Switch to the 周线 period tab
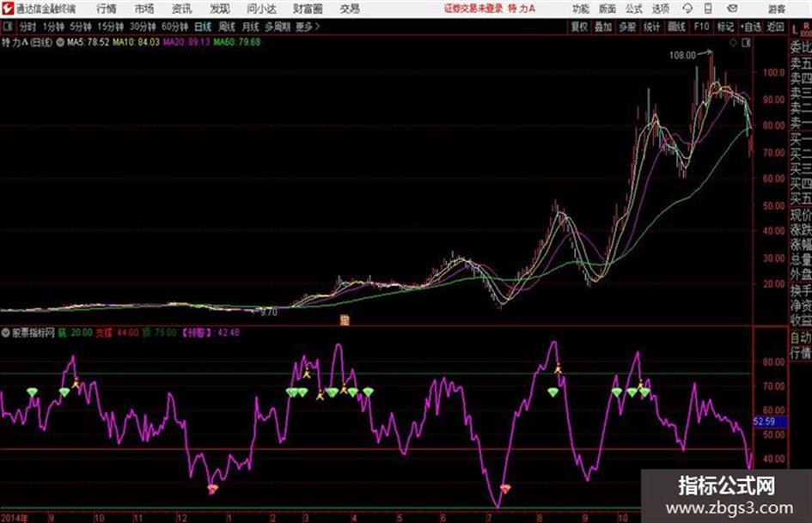812x523 pixels. 227,27
